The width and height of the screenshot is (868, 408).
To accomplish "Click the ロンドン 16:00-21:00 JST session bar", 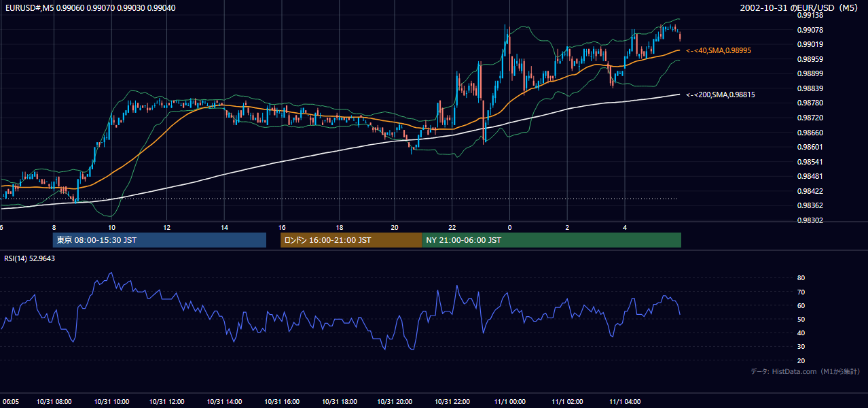I will tap(351, 240).
